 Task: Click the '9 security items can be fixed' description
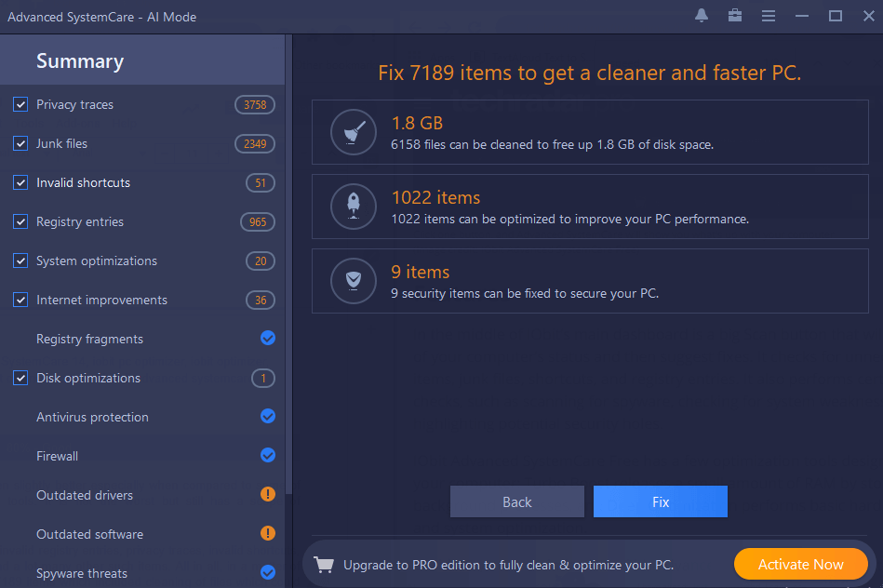click(x=525, y=293)
